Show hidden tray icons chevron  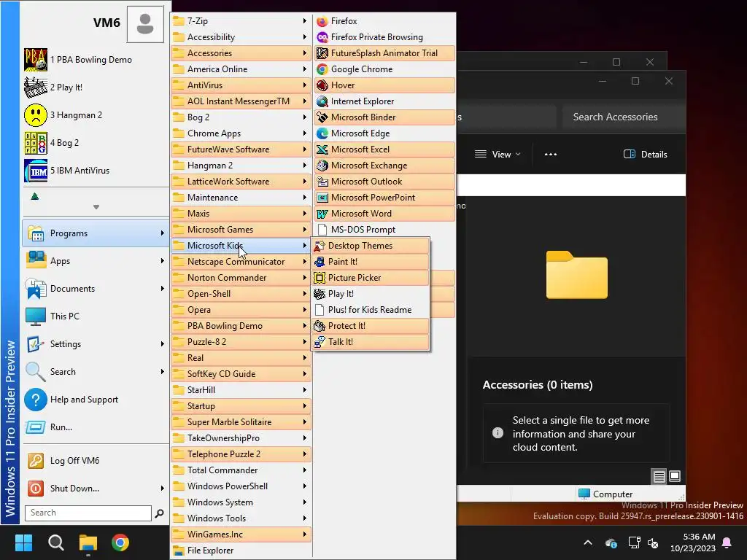[588, 542]
